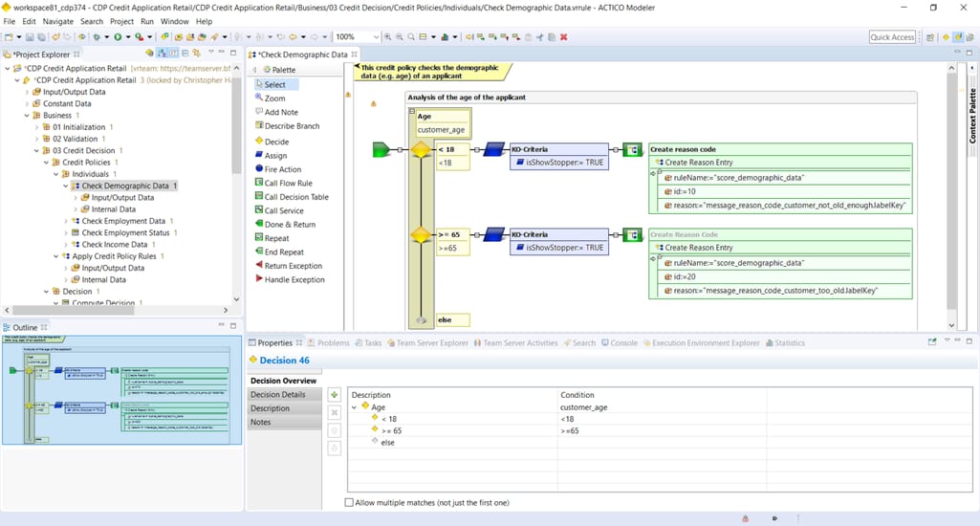Click the green add decision row button
Image resolution: width=980 pixels, height=526 pixels.
click(335, 395)
